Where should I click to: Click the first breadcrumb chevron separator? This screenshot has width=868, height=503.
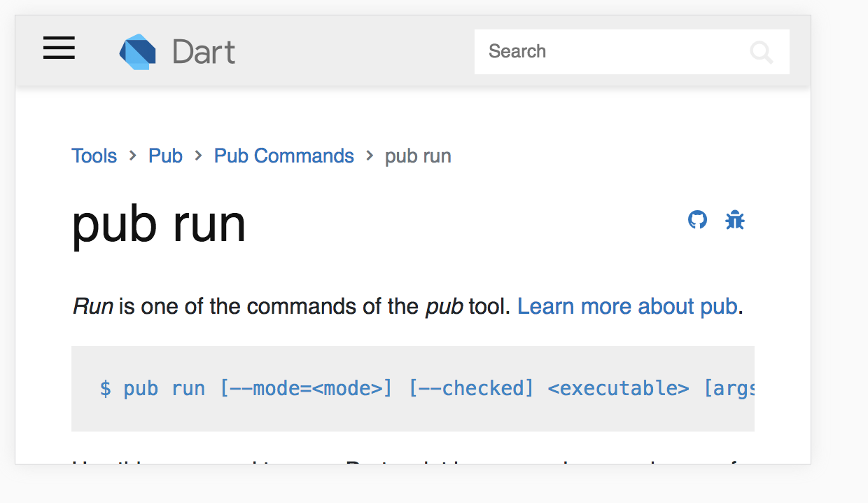tap(132, 156)
